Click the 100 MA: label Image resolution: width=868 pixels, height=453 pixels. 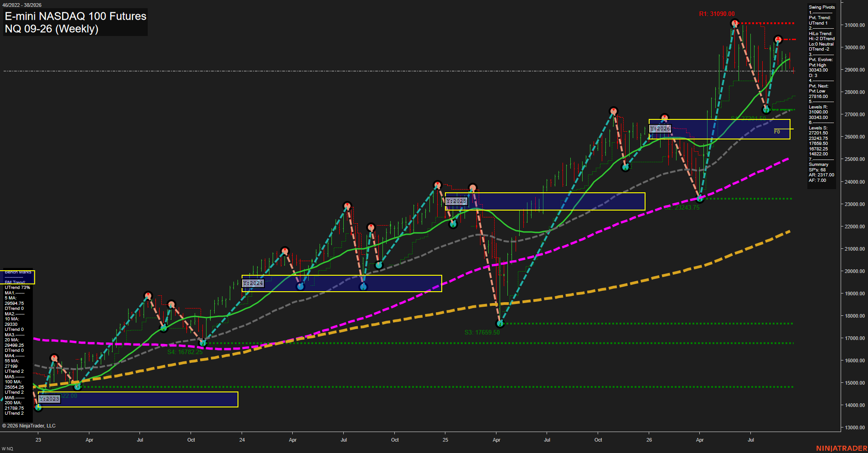pos(13,382)
